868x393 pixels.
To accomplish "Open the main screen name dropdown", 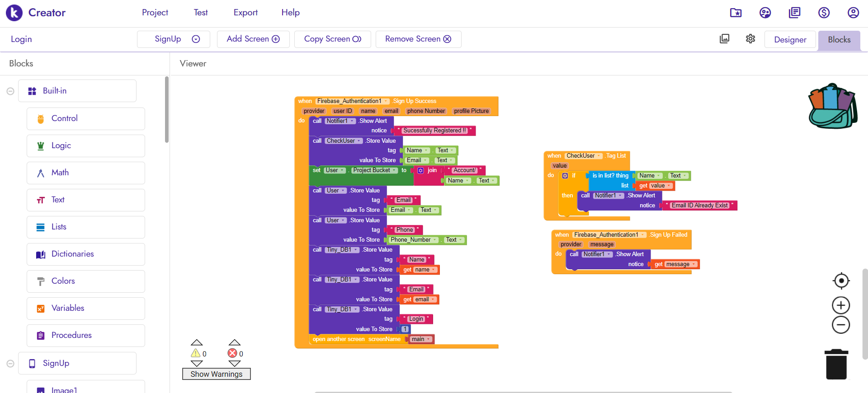I will (x=421, y=339).
